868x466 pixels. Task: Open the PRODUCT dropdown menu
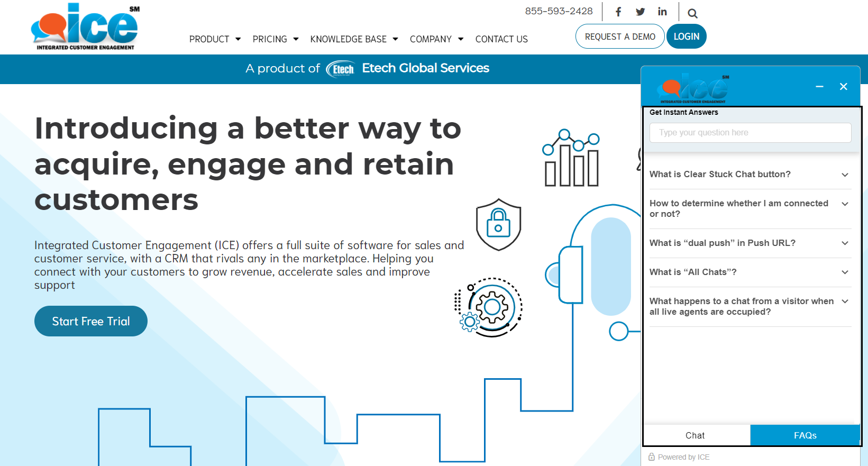pos(215,39)
